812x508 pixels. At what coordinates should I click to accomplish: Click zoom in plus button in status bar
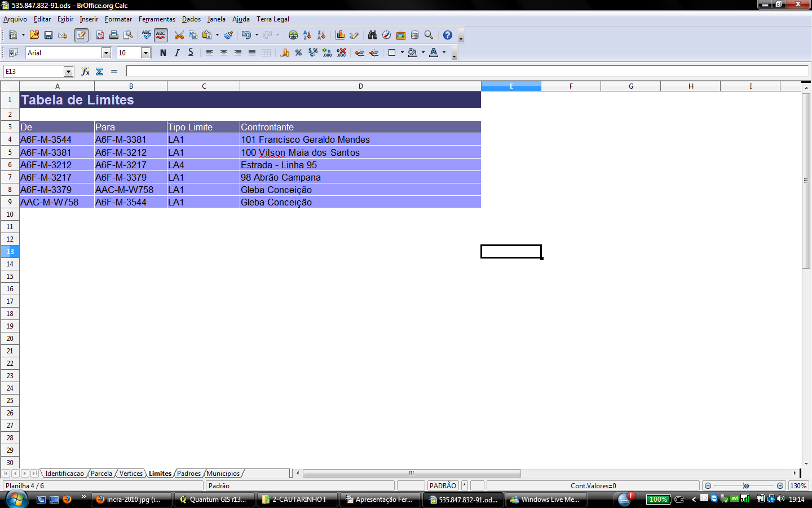[780, 485]
